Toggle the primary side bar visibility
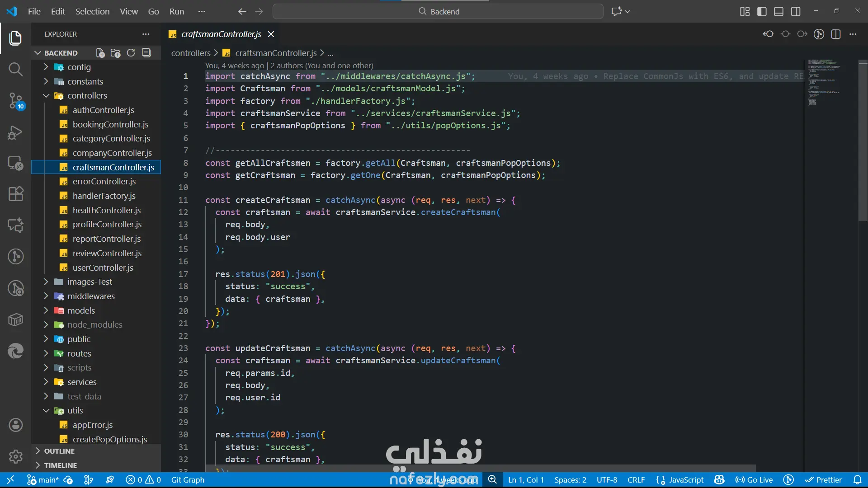 pyautogui.click(x=762, y=12)
